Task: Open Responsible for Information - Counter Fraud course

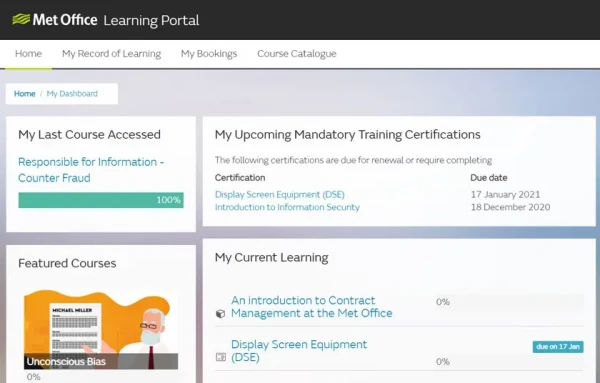Action: [91, 170]
